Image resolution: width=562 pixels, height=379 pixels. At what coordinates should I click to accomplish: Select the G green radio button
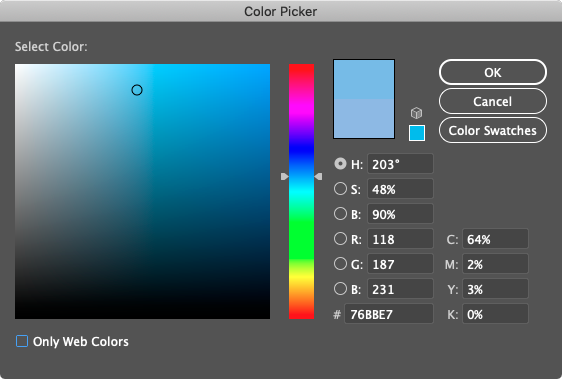coord(340,264)
